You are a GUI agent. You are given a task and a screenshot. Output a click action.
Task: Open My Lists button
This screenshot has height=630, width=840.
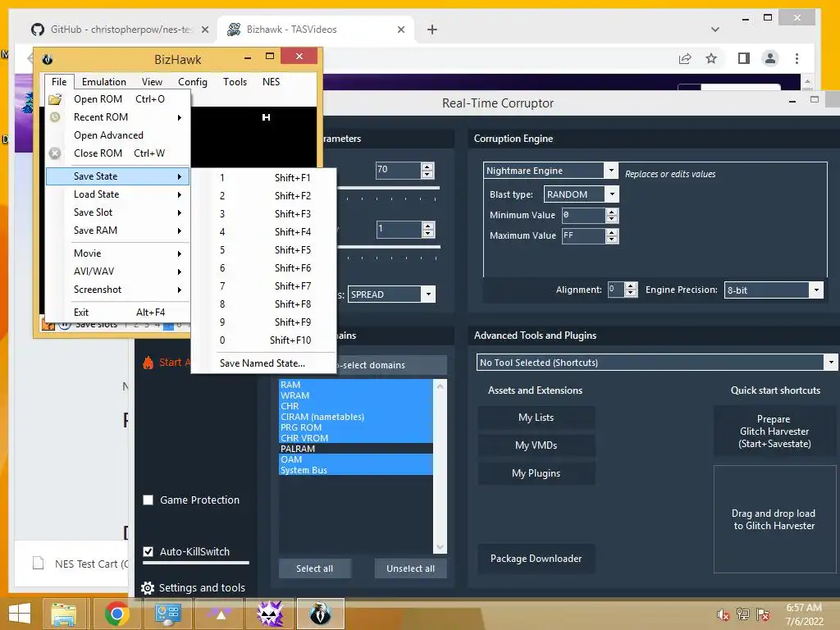pyautogui.click(x=536, y=418)
